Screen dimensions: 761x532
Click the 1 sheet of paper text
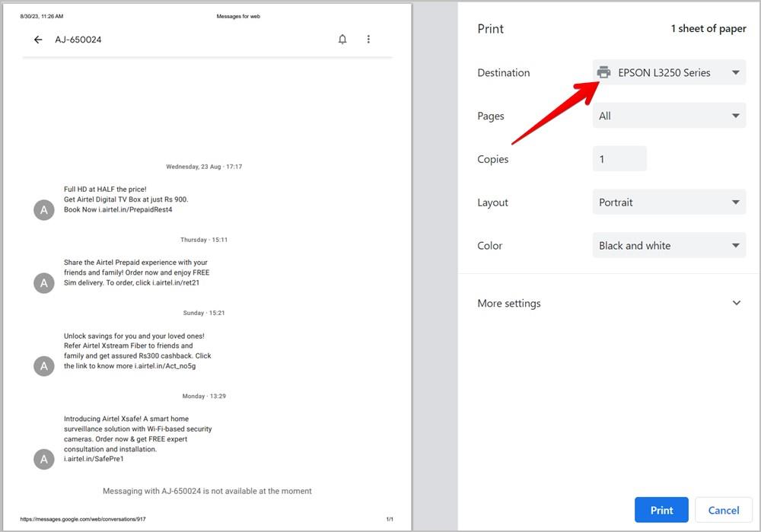(x=708, y=29)
